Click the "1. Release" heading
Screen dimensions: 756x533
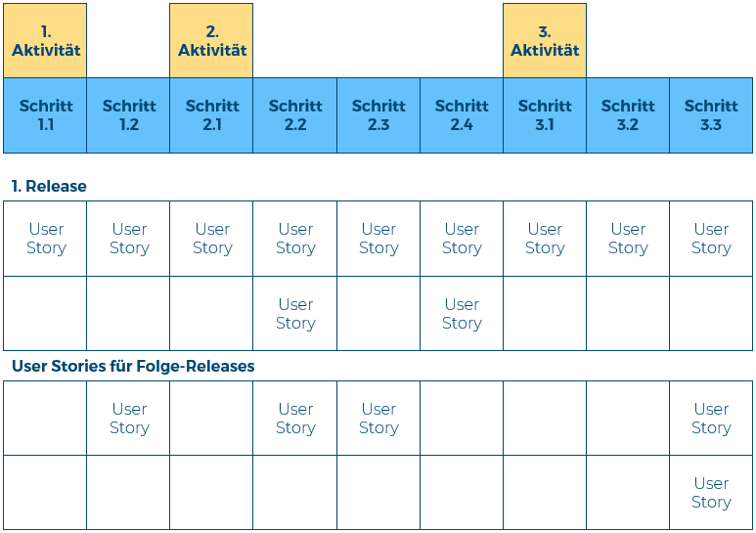point(49,186)
